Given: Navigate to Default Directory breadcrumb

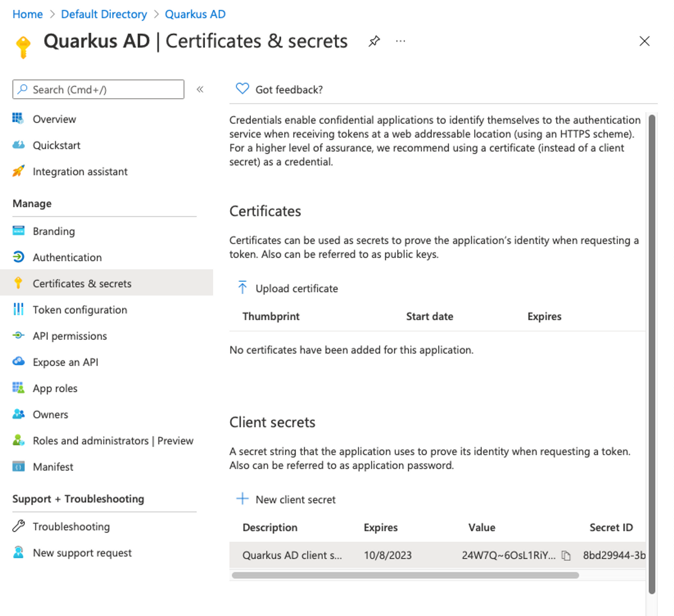Looking at the screenshot, I should 104,14.
